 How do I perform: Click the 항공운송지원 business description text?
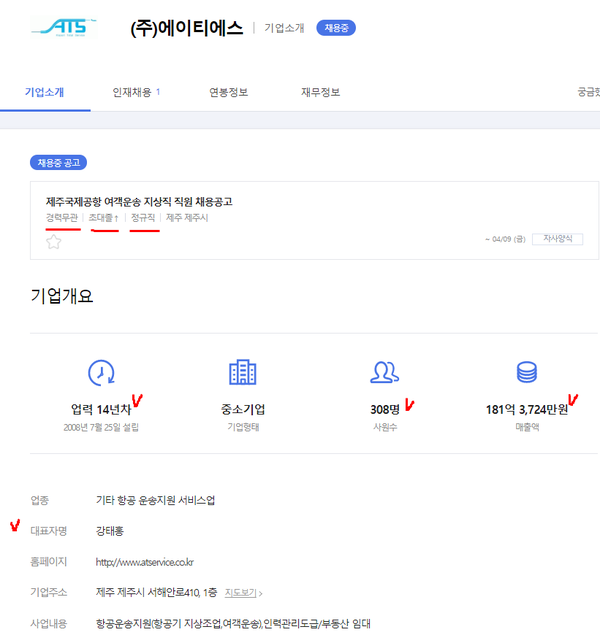click(233, 624)
